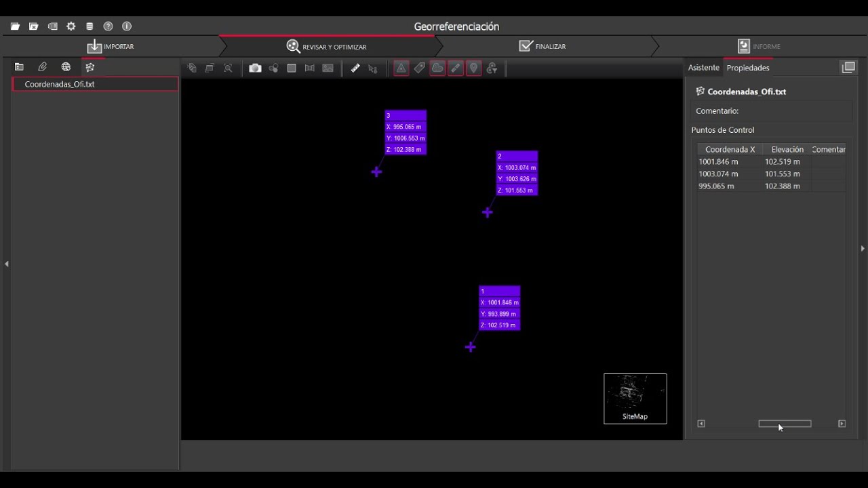
Task: Click elevation value 102.388 m
Action: [783, 186]
